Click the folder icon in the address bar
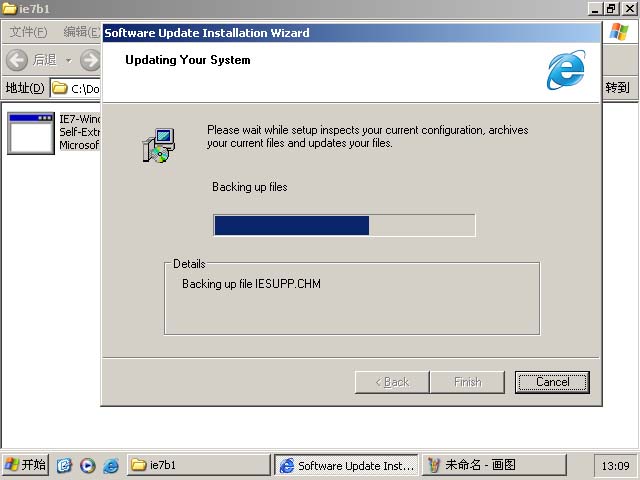 60,88
